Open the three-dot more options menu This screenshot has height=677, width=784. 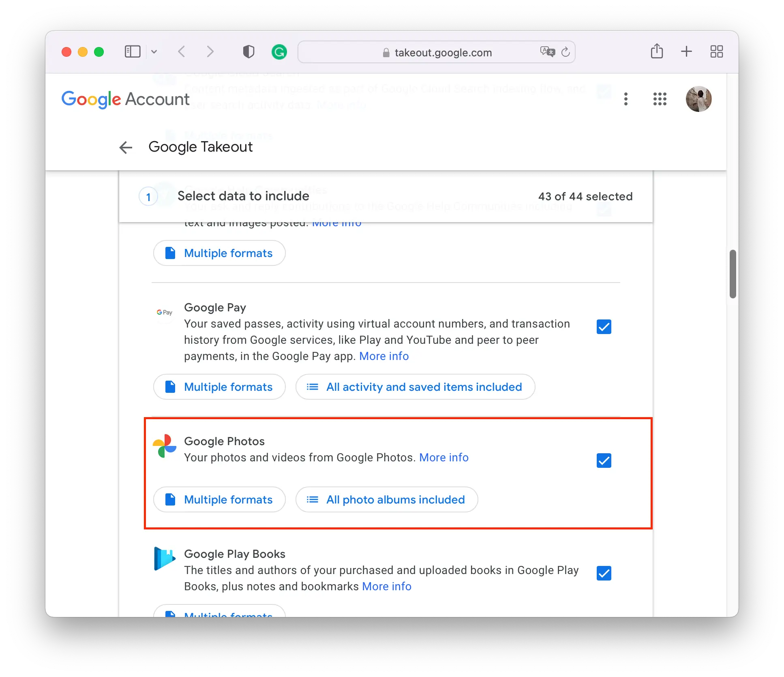(x=626, y=99)
